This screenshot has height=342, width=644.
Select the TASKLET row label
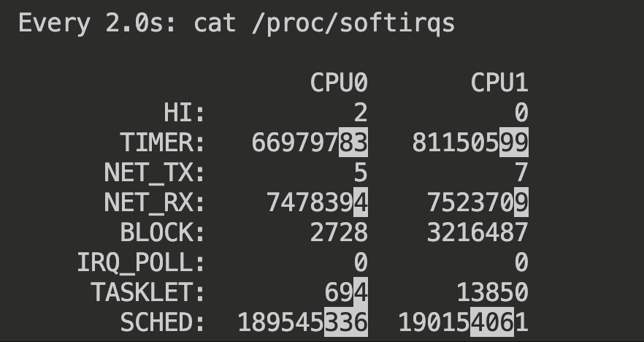[x=148, y=292]
